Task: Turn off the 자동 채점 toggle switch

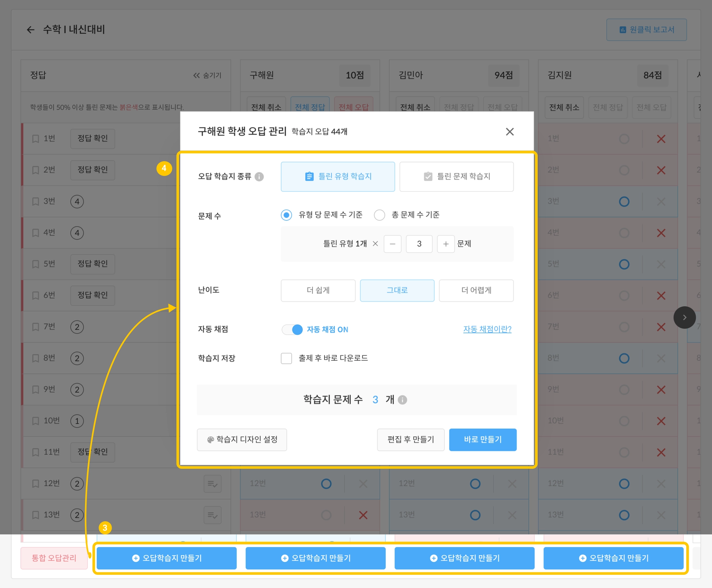Action: click(292, 329)
